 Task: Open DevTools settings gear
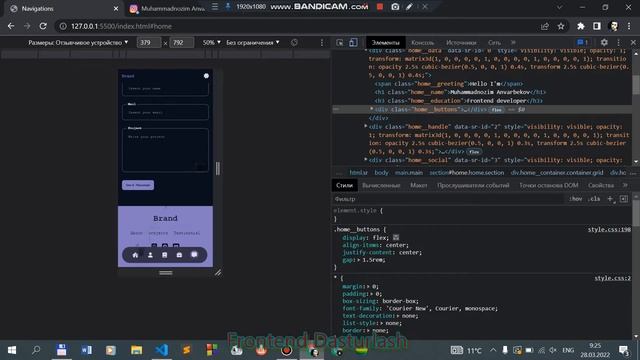604,42
